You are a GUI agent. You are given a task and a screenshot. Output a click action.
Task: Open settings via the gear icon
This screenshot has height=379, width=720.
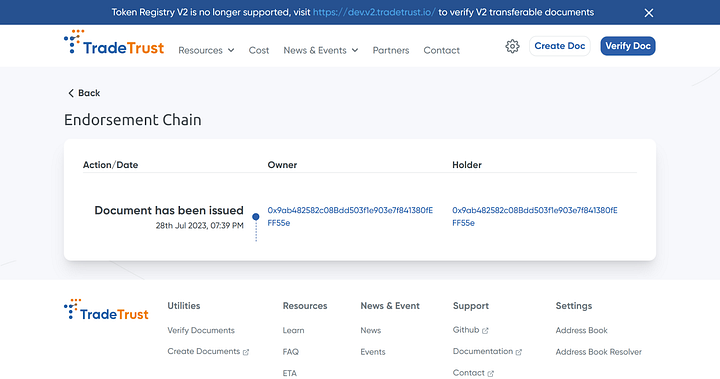coord(512,46)
